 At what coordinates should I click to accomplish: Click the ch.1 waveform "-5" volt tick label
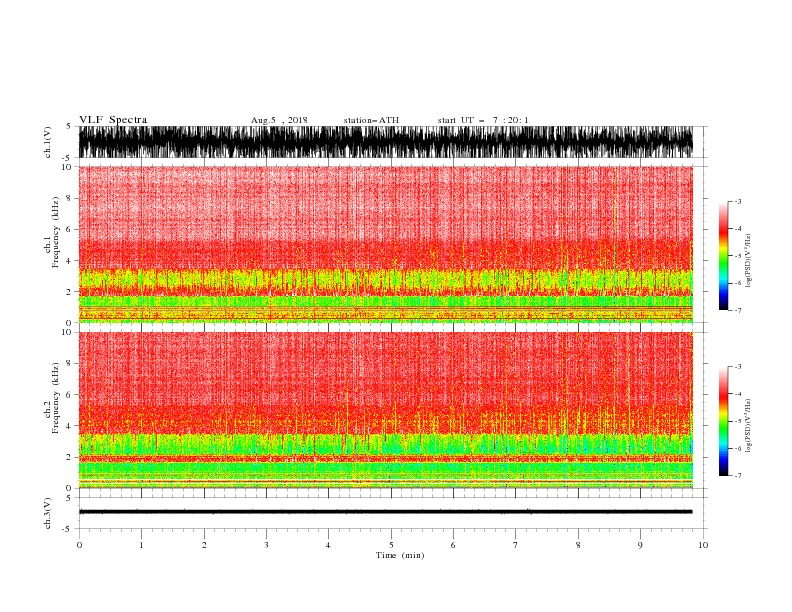click(68, 158)
